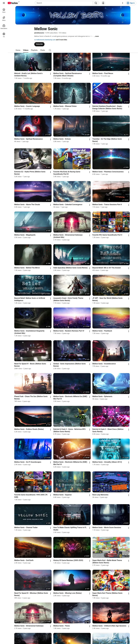Open the top bar settings three-dot menu
Viewport: 138px width, 644px height.
click(123, 3)
